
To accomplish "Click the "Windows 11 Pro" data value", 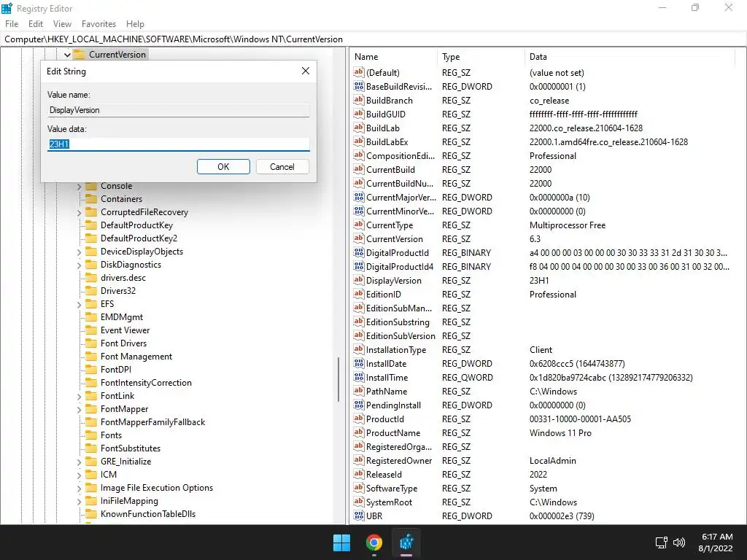I will 560,433.
